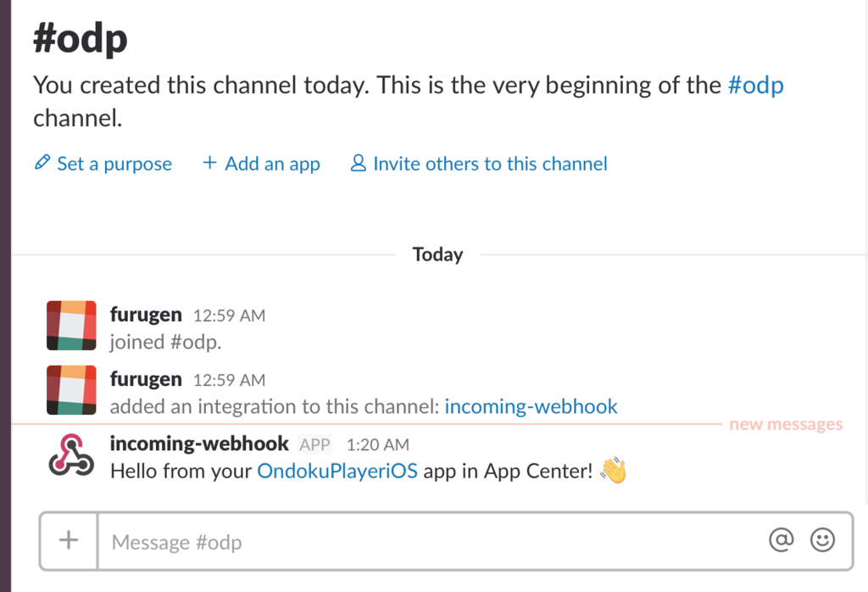Open the emoji picker smiley icon
Image resolution: width=868 pixels, height=592 pixels.
pos(822,539)
